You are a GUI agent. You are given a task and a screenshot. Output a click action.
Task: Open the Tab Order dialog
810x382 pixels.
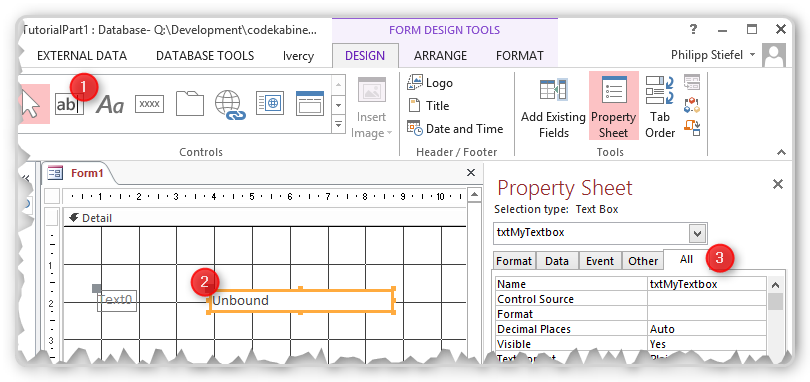pos(660,108)
